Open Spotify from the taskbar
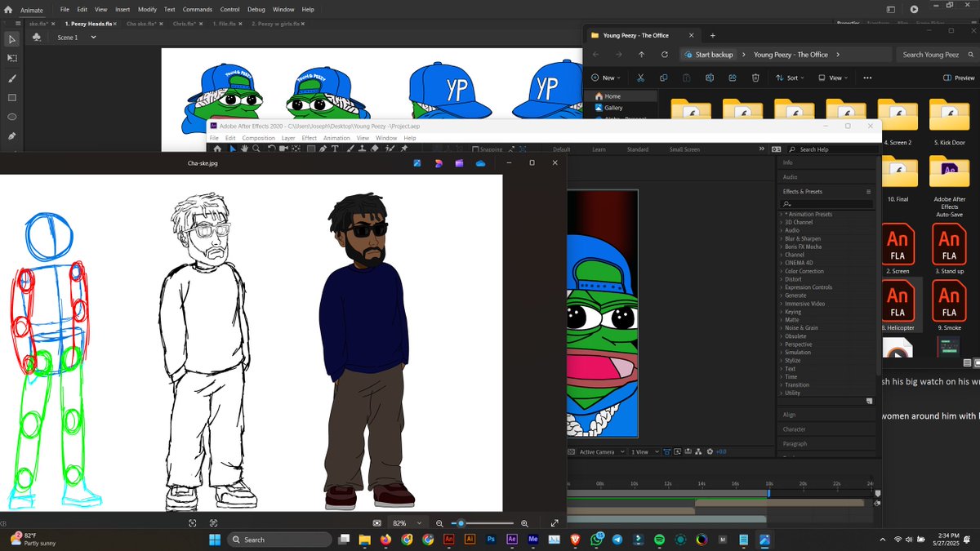This screenshot has width=980, height=551. [x=659, y=540]
